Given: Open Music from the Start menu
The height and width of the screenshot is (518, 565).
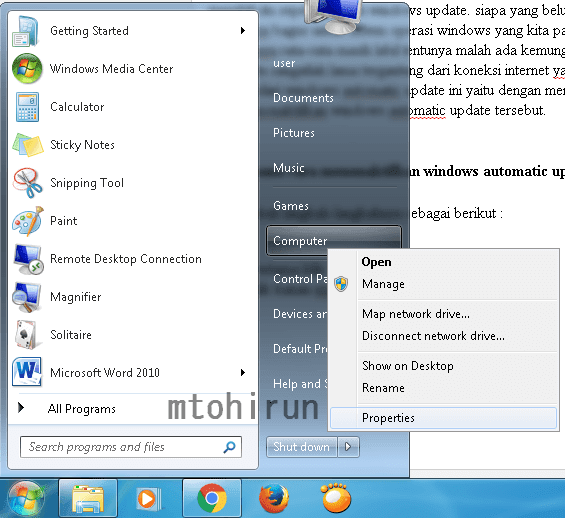Looking at the screenshot, I should pos(289,168).
